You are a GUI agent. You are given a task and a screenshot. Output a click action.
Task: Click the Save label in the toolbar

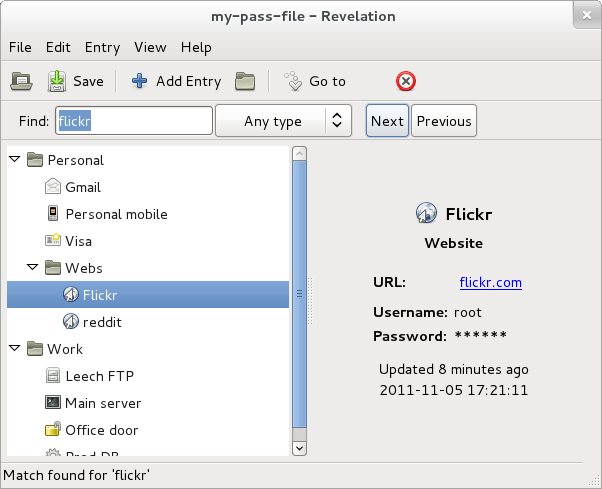coord(88,81)
